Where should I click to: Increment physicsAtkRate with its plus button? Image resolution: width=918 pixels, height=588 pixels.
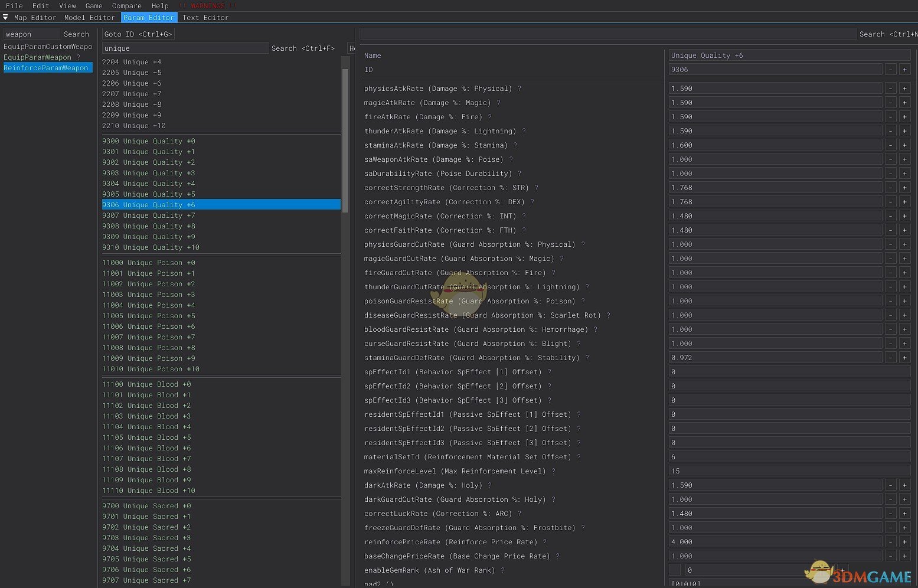[x=904, y=89]
